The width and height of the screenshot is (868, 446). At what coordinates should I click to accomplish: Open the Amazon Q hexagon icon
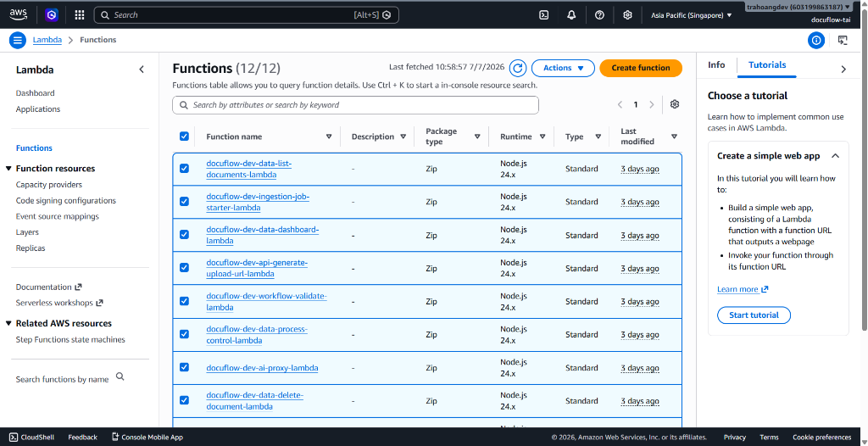[52, 15]
